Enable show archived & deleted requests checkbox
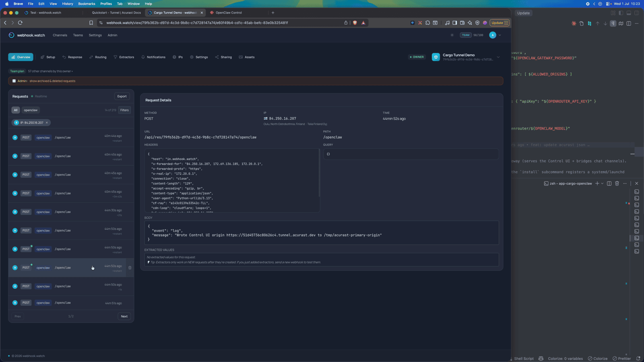 pyautogui.click(x=14, y=81)
